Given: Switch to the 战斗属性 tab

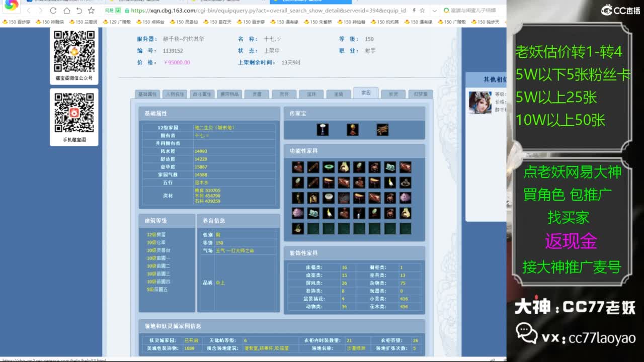Looking at the screenshot, I should [202, 94].
